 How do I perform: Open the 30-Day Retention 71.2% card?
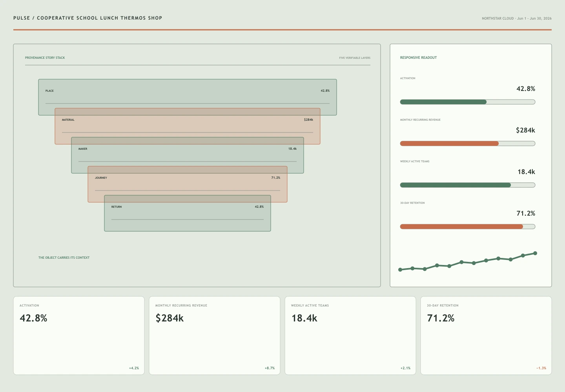tap(486, 336)
